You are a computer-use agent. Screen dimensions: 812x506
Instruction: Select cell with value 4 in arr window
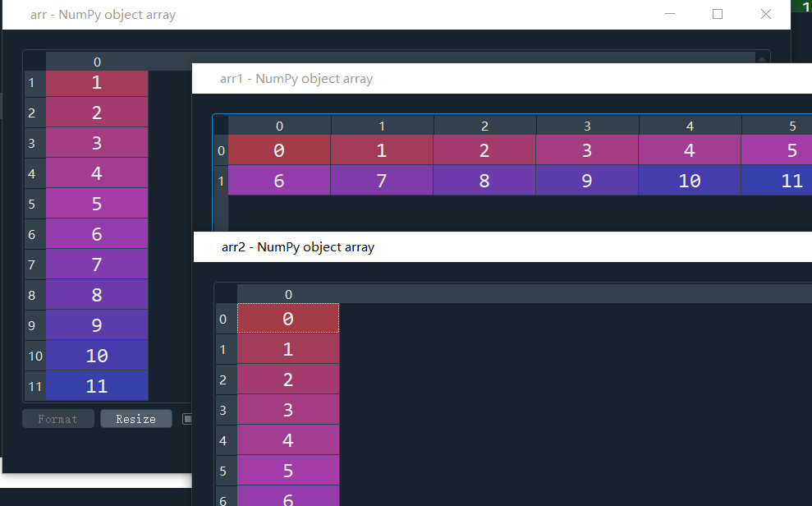[97, 173]
